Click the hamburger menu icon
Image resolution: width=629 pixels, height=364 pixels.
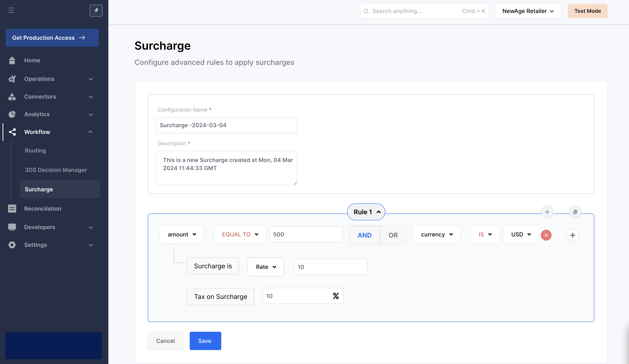click(x=11, y=10)
